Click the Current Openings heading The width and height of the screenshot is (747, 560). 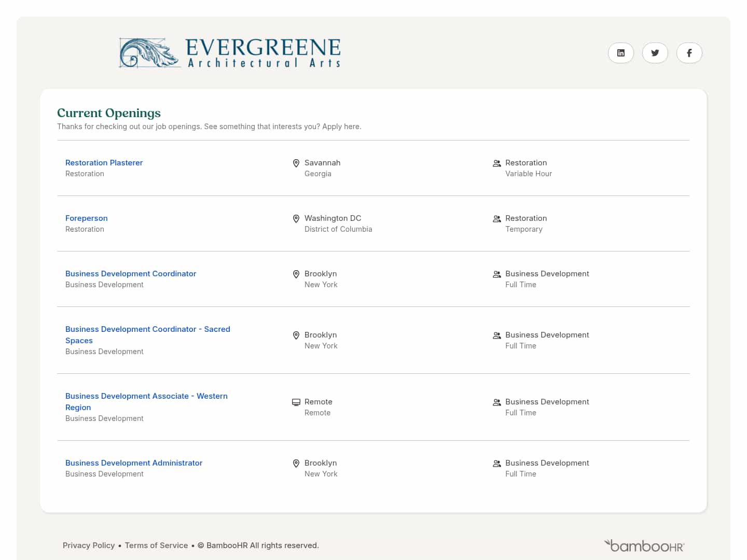click(x=108, y=113)
